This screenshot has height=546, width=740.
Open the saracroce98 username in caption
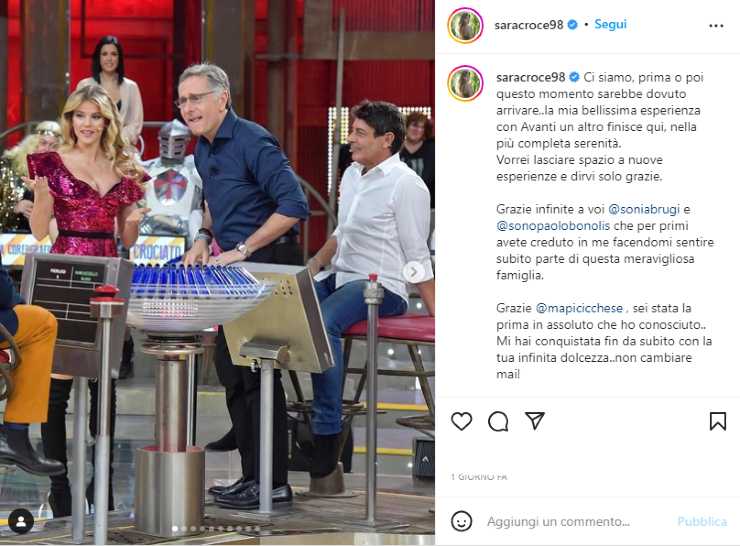click(530, 77)
